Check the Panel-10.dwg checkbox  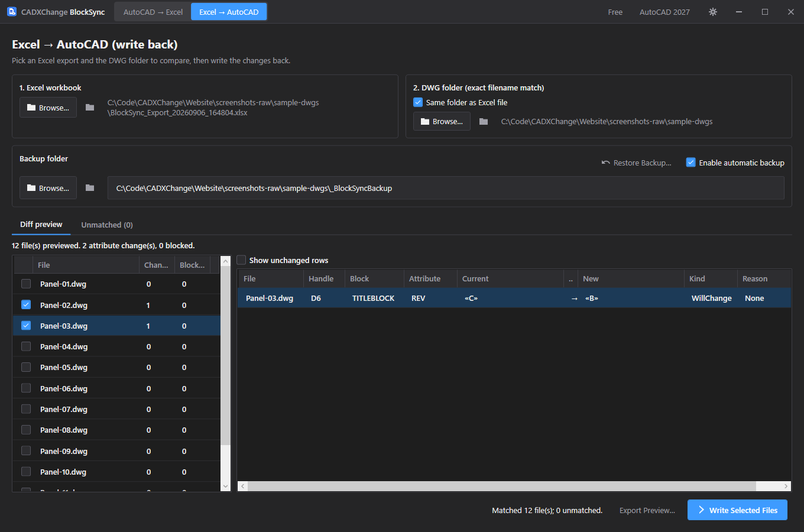[x=26, y=472]
